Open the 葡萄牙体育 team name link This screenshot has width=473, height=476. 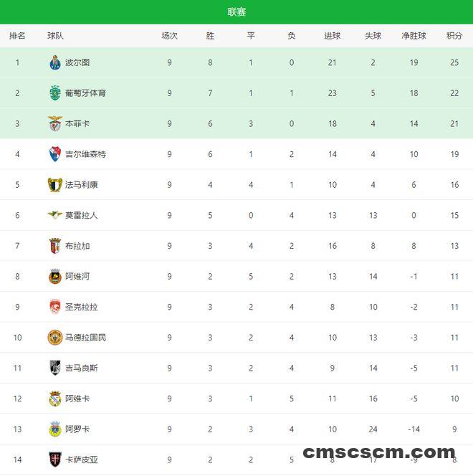[85, 93]
